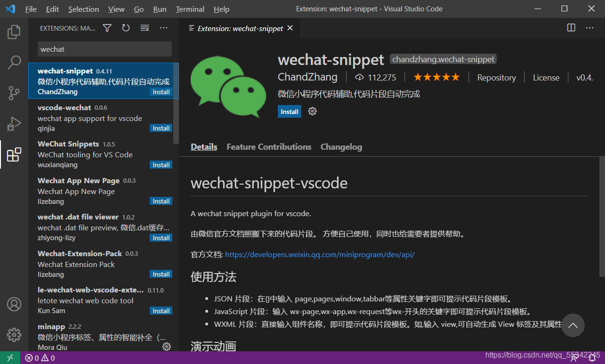Screen dimensions: 605x364
Task: Open Extensions sidebar more actions menu
Action: pos(163,28)
